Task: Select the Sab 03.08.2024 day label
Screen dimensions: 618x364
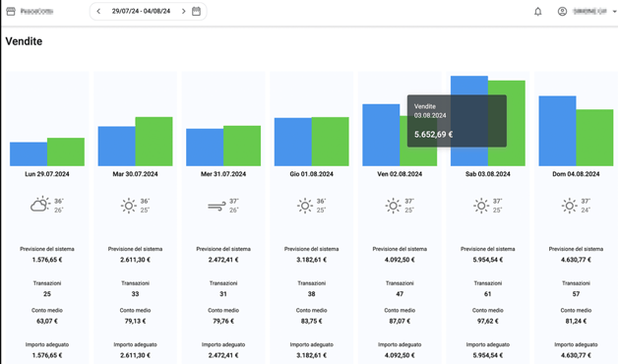Action: click(488, 174)
